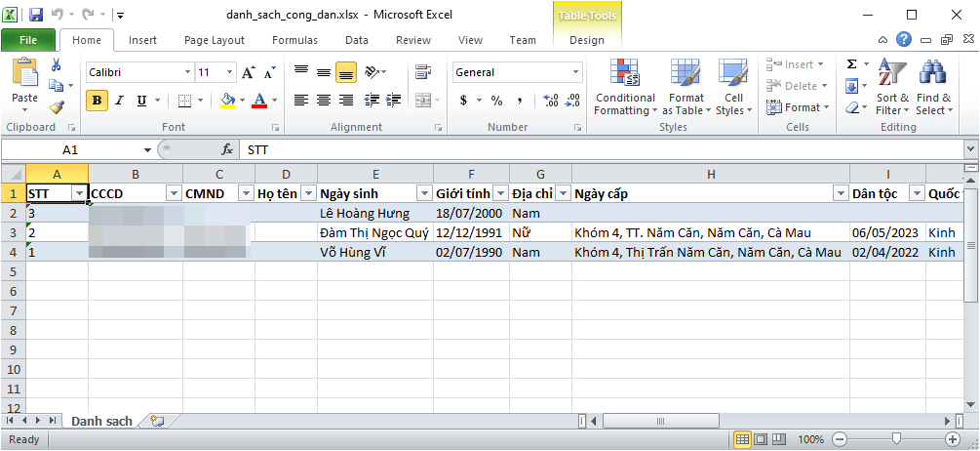Click the Format Painter brush icon
The height and width of the screenshot is (451, 980).
coord(57,108)
